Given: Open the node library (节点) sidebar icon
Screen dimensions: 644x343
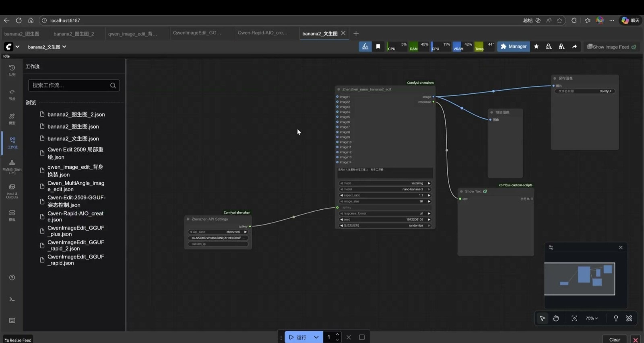Looking at the screenshot, I should tap(12, 94).
